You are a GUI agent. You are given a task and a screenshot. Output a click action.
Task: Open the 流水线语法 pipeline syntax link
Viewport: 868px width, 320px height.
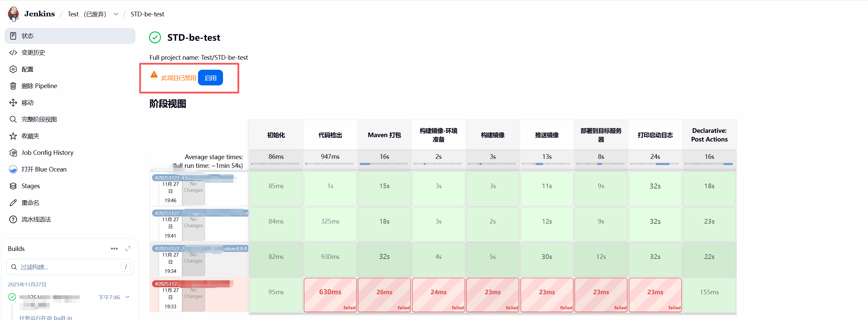click(x=36, y=220)
